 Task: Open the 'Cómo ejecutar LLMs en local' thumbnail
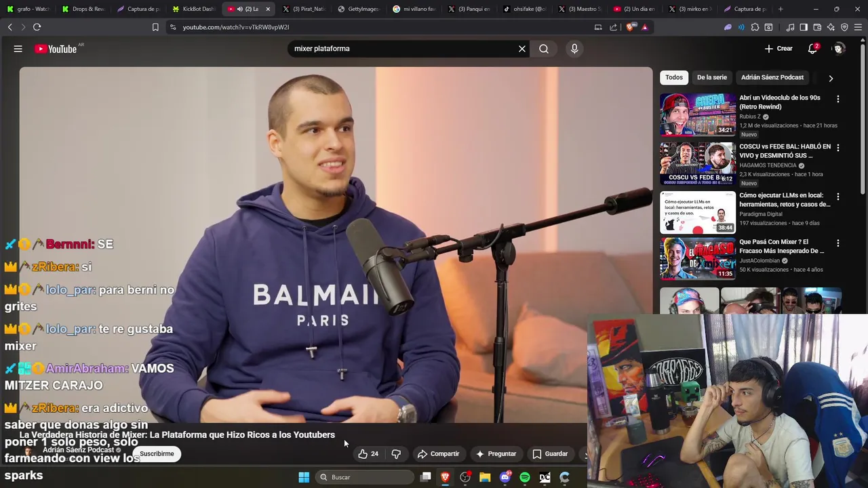[x=698, y=212]
